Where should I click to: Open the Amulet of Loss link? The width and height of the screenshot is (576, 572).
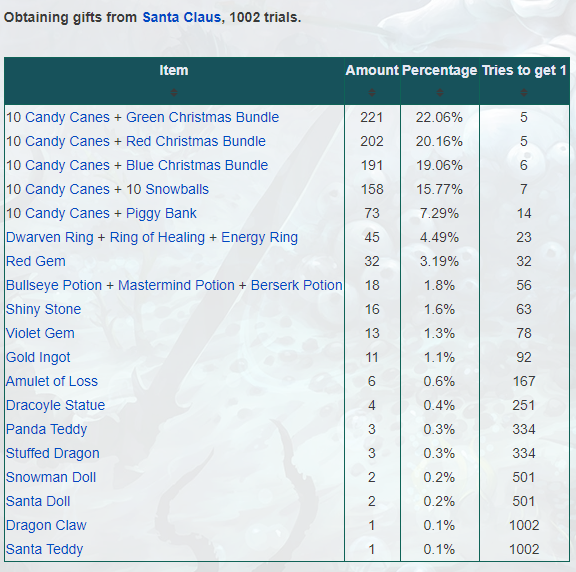click(x=52, y=381)
